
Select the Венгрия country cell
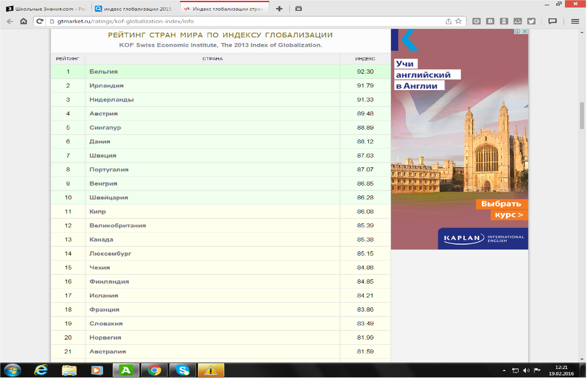(212, 184)
